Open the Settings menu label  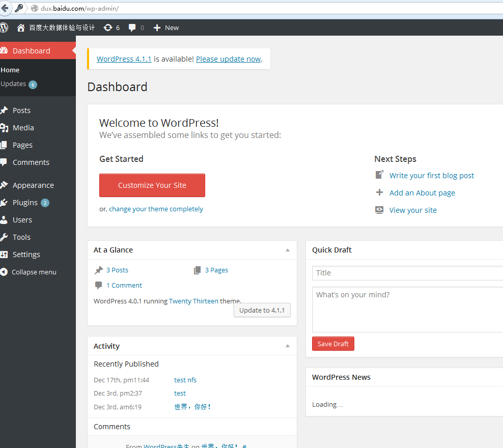coord(26,255)
